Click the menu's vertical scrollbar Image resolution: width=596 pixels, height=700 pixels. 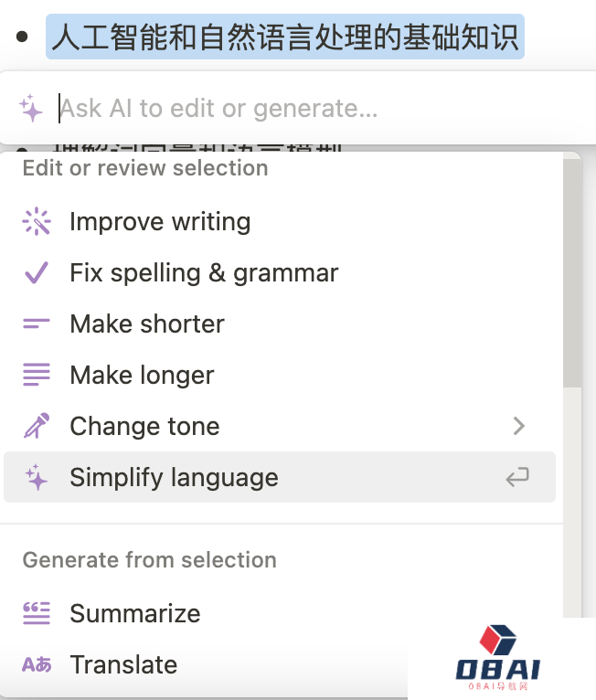(x=572, y=274)
